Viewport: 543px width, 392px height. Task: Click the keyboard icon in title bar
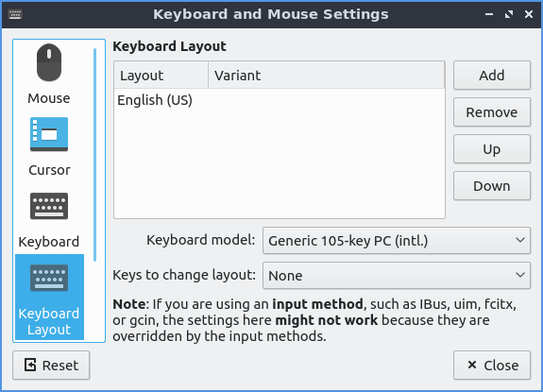point(15,14)
